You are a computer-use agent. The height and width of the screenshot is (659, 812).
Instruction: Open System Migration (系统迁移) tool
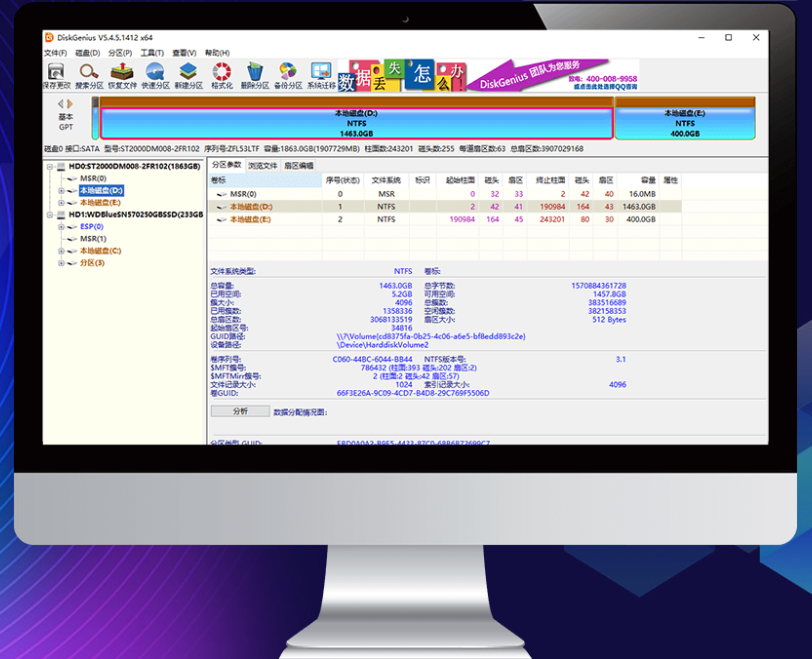click(321, 76)
